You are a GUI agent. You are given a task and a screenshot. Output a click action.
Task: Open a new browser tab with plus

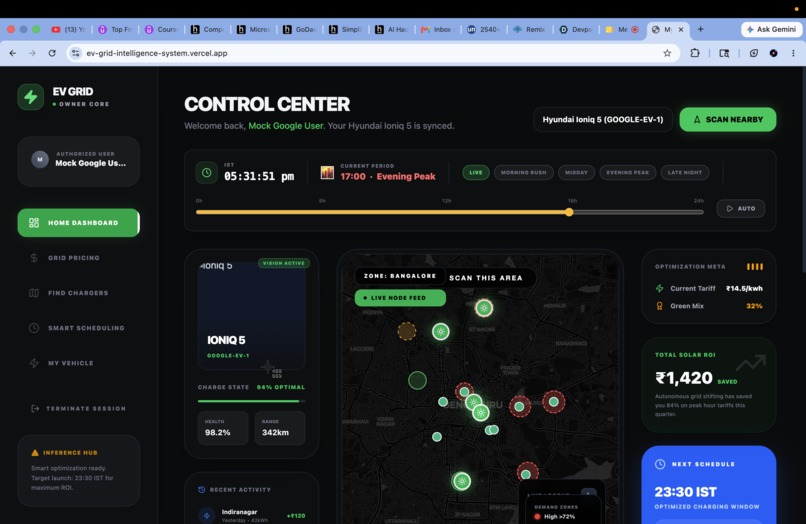click(x=700, y=29)
